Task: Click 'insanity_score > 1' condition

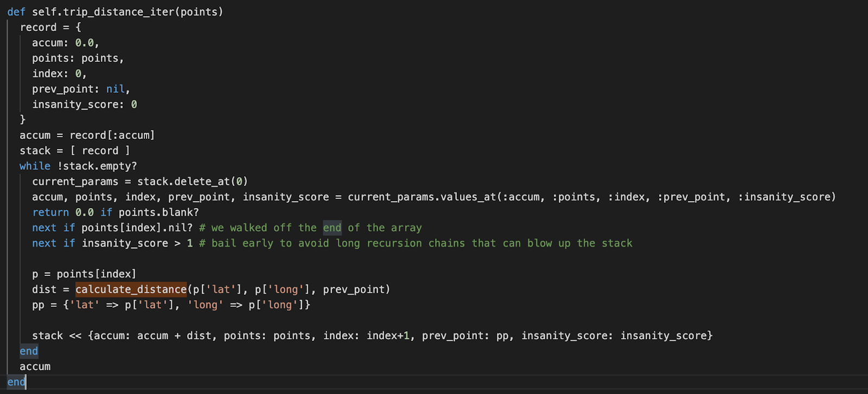Action: click(137, 243)
